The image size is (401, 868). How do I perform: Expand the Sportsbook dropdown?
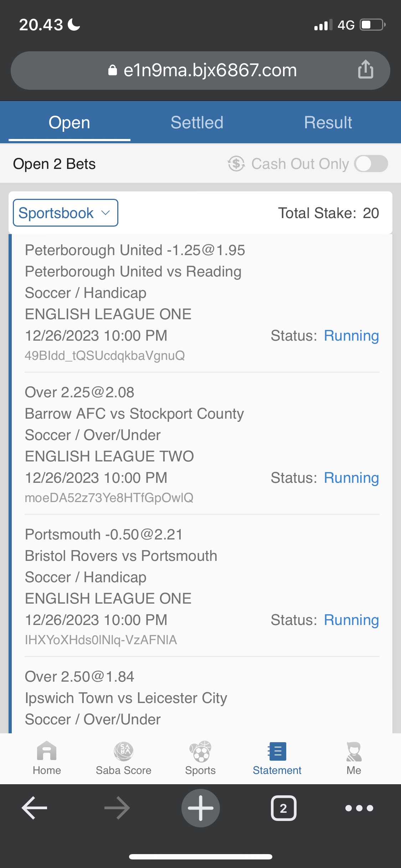click(65, 213)
